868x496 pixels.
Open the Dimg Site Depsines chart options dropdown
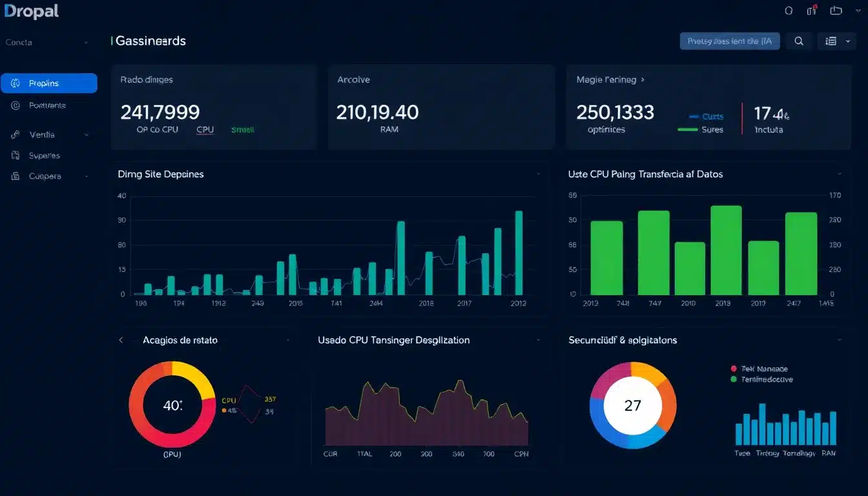click(x=539, y=174)
